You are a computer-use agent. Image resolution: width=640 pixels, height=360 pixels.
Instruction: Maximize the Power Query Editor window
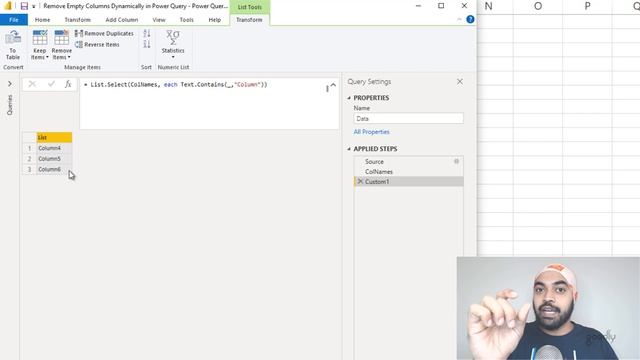[x=441, y=6]
